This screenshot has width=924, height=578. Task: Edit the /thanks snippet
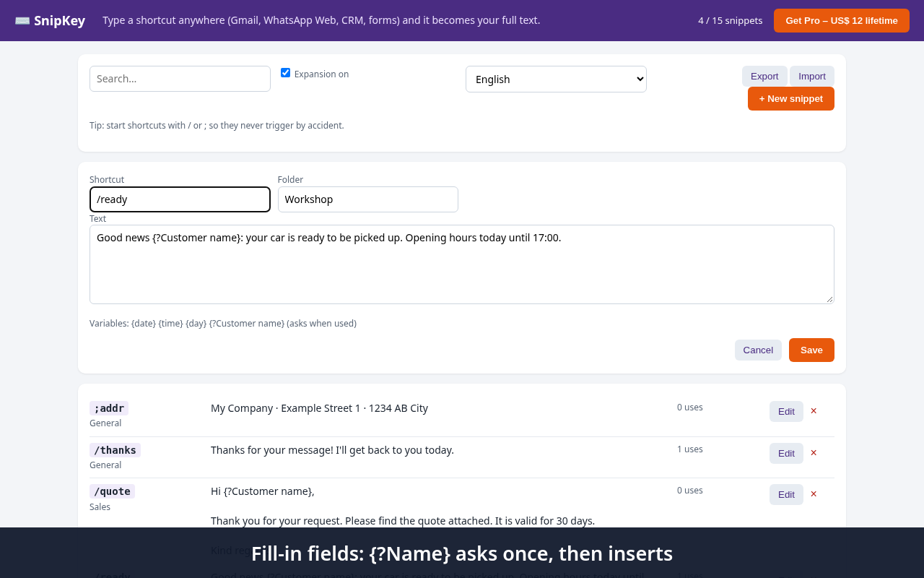(x=786, y=453)
